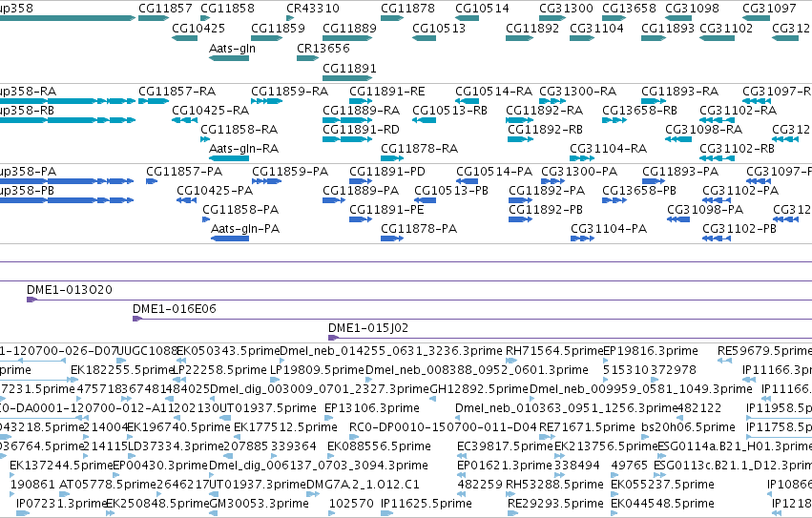Select the CG11878 gene label
This screenshot has height=518, width=812.
click(x=407, y=9)
